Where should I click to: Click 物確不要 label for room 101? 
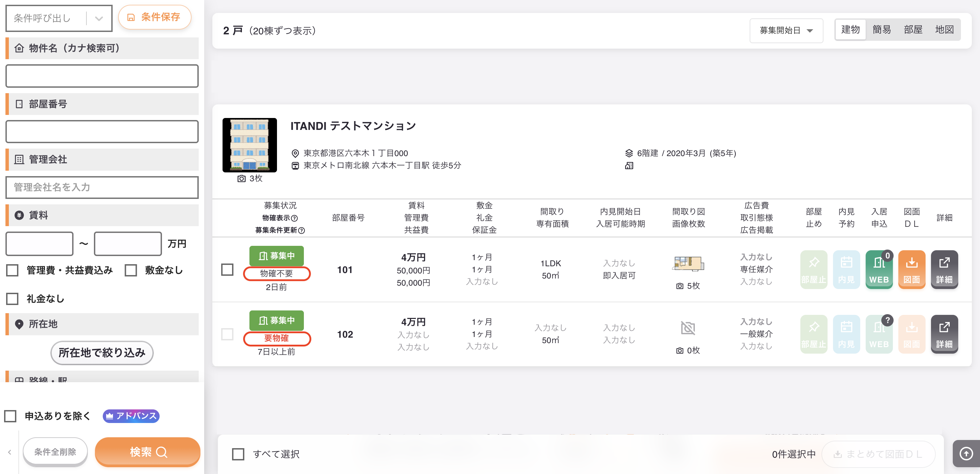click(x=277, y=273)
